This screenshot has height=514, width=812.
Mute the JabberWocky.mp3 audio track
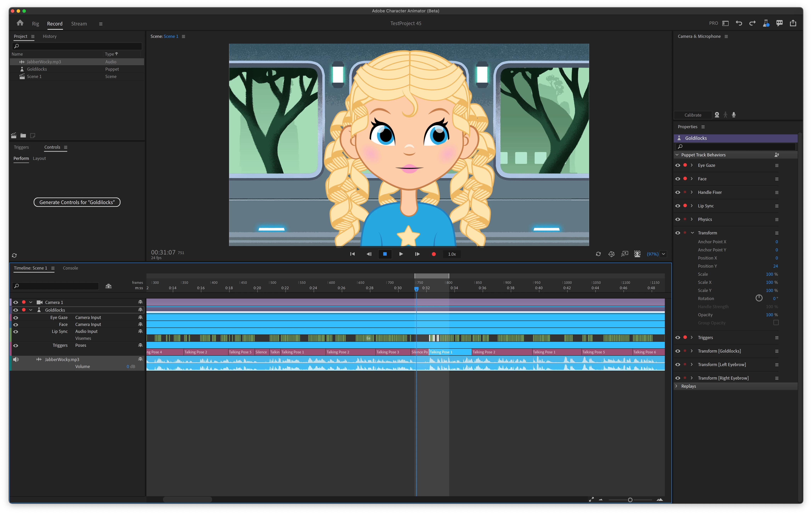pos(15,359)
